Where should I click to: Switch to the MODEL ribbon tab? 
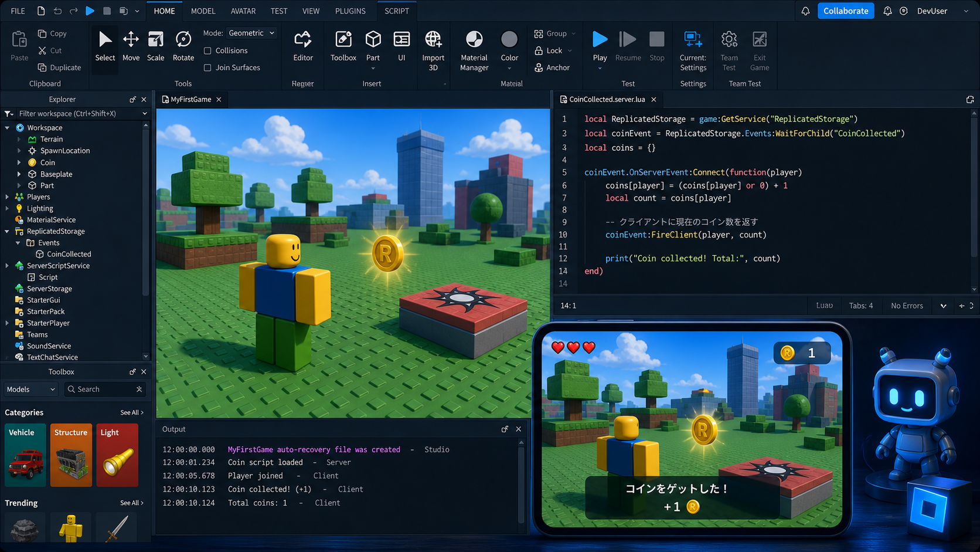pyautogui.click(x=203, y=11)
